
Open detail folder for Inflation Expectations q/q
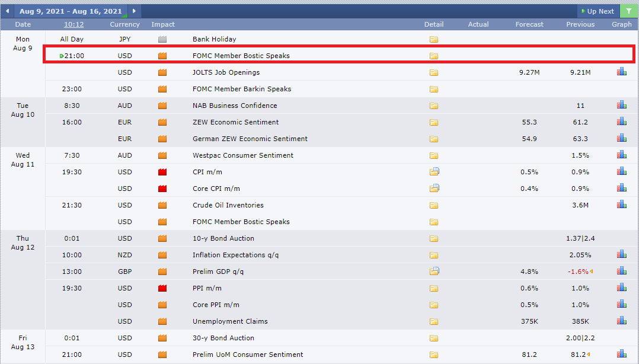[434, 255]
